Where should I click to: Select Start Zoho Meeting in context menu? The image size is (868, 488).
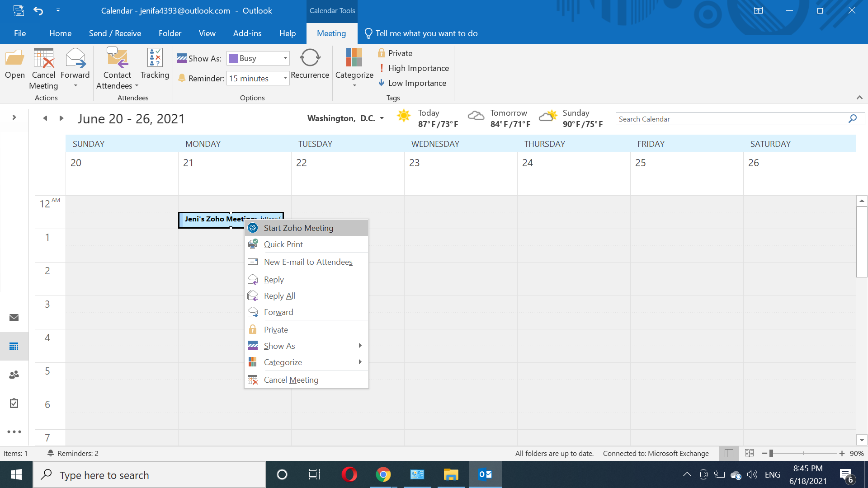pos(298,228)
